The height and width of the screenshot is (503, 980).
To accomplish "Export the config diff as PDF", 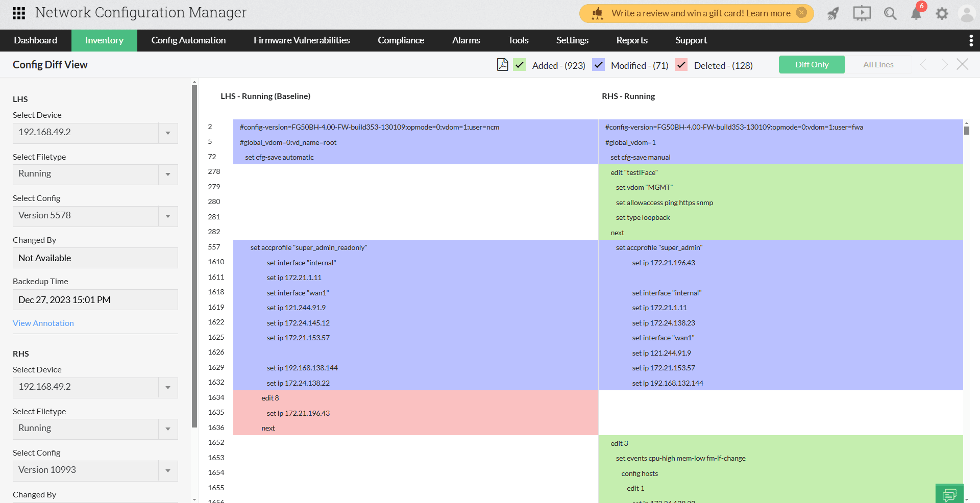I will (x=503, y=65).
